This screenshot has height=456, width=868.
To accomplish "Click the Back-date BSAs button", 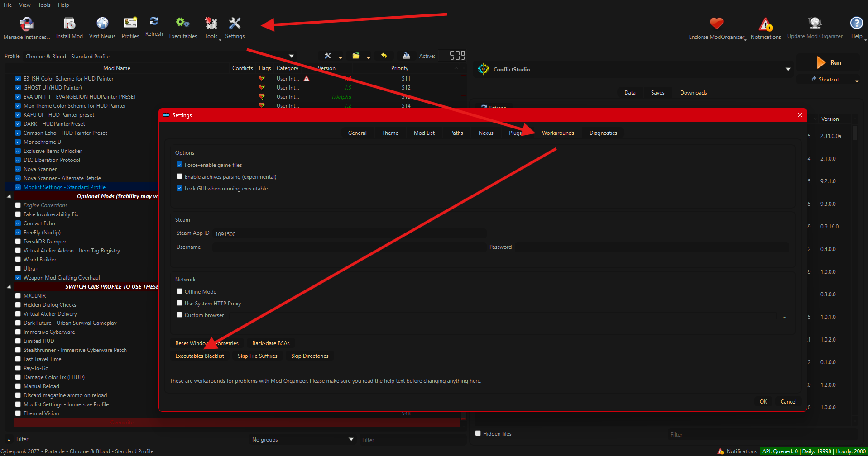I will tap(271, 343).
